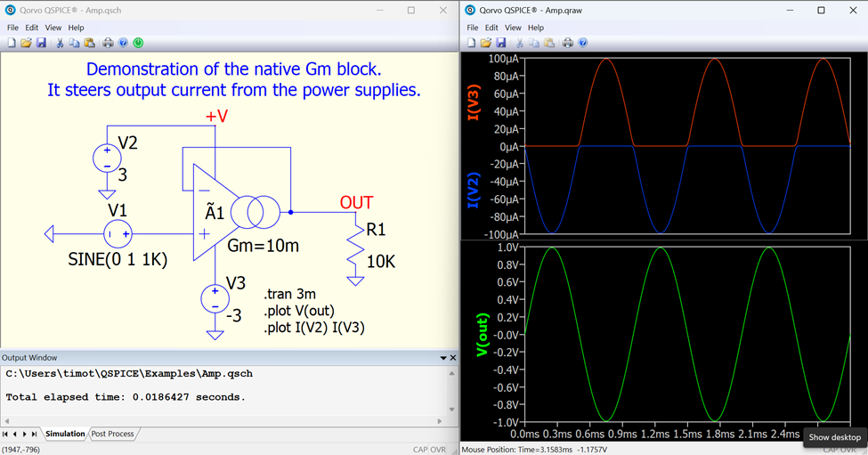Save the schematic with the floppy disk icon

point(41,43)
